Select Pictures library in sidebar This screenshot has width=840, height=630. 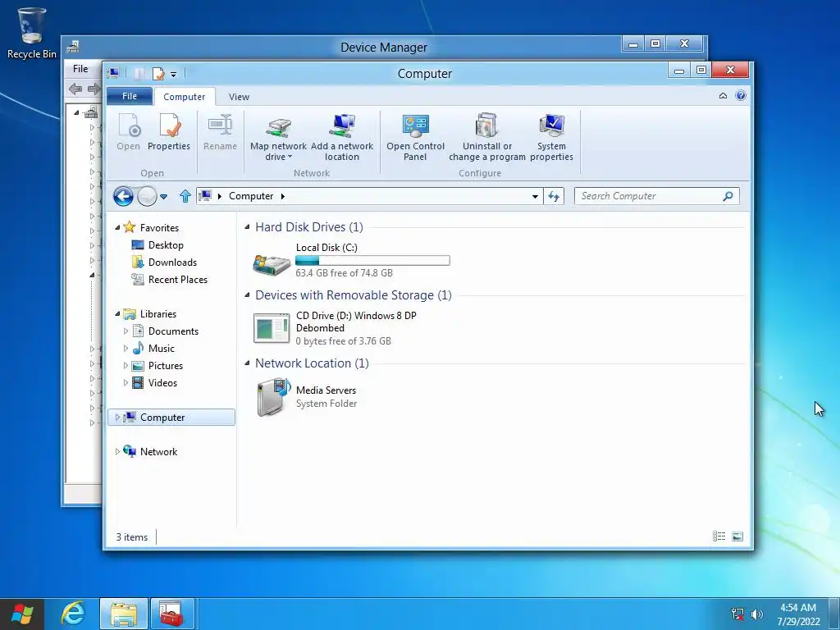click(166, 365)
